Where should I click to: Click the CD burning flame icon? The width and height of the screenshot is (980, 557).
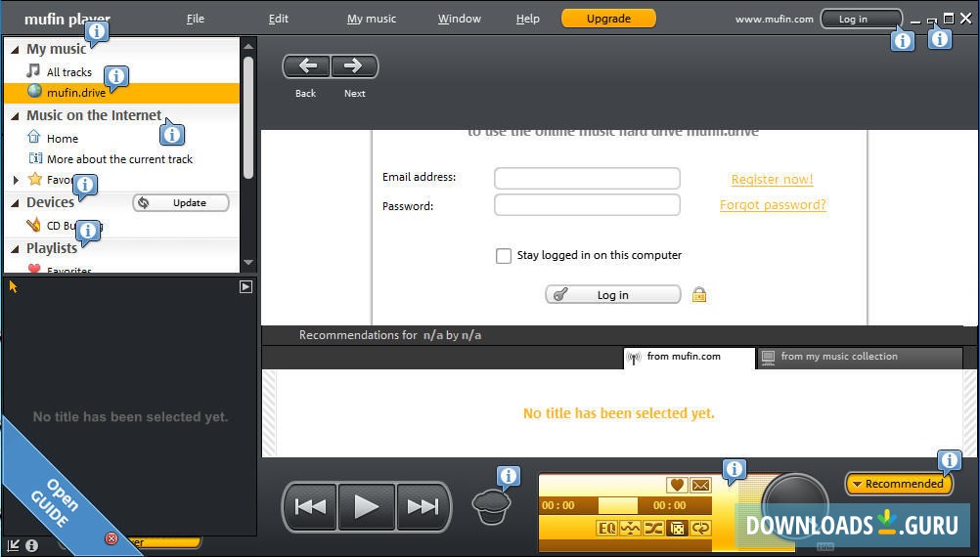tap(34, 225)
